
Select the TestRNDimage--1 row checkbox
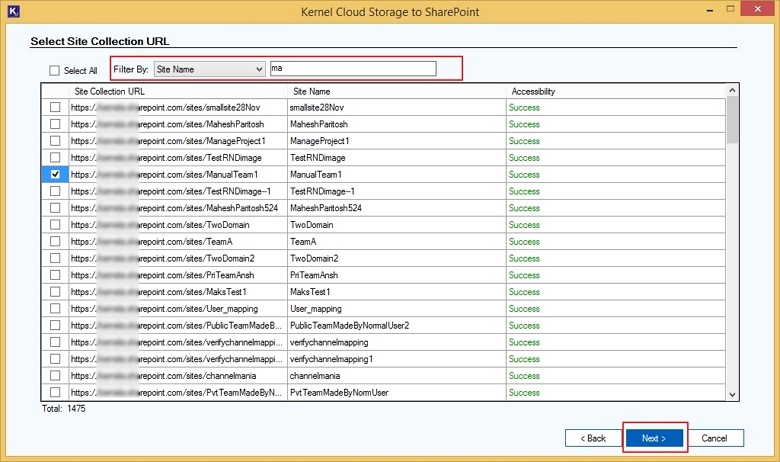pyautogui.click(x=55, y=191)
